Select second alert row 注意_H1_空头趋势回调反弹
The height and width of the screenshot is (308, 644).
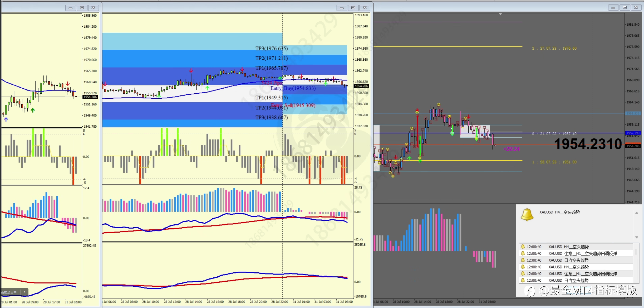[582, 253]
